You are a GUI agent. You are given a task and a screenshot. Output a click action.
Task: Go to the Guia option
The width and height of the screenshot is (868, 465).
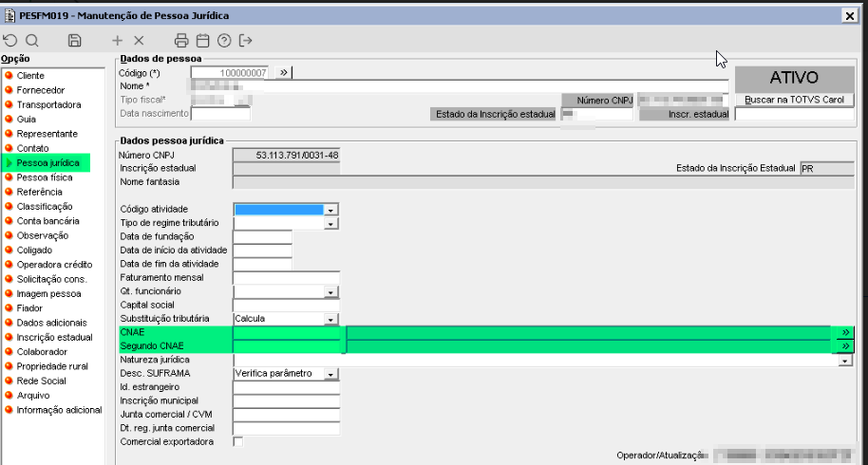tap(26, 120)
